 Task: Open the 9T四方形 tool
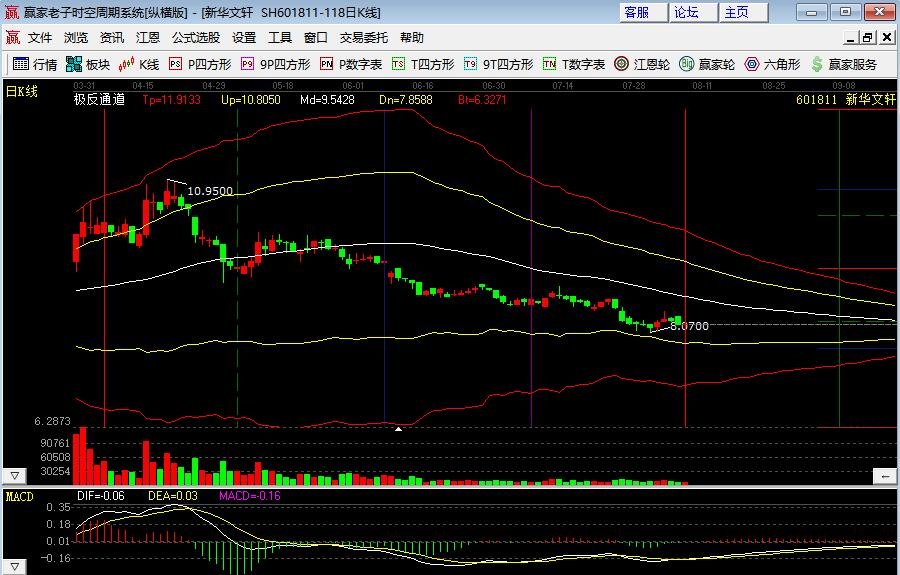point(498,64)
